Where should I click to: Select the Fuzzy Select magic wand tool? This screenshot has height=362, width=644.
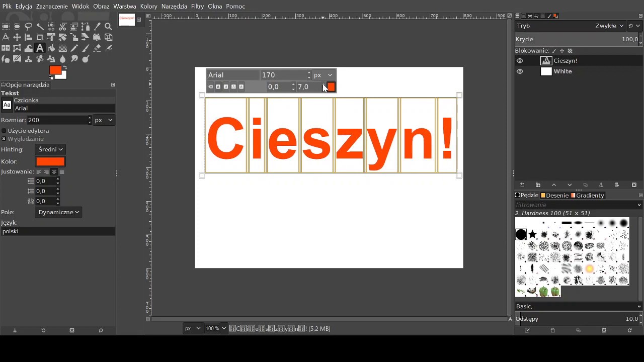click(40, 27)
